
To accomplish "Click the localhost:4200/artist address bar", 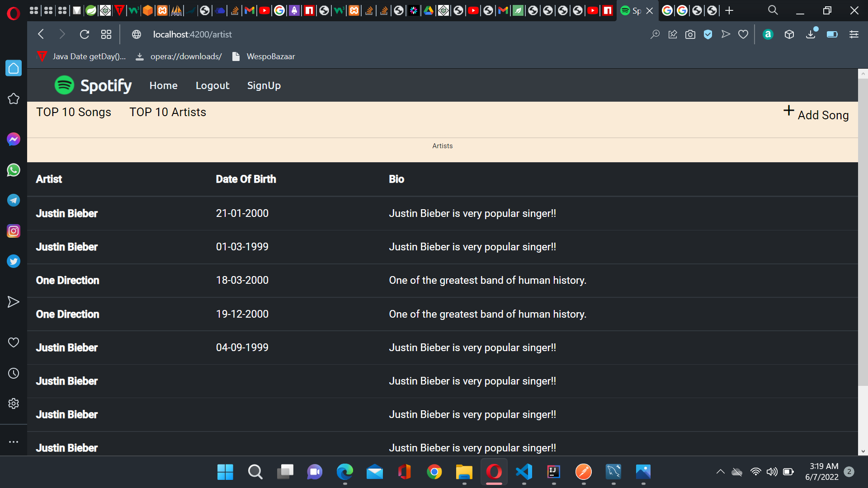I will point(192,34).
